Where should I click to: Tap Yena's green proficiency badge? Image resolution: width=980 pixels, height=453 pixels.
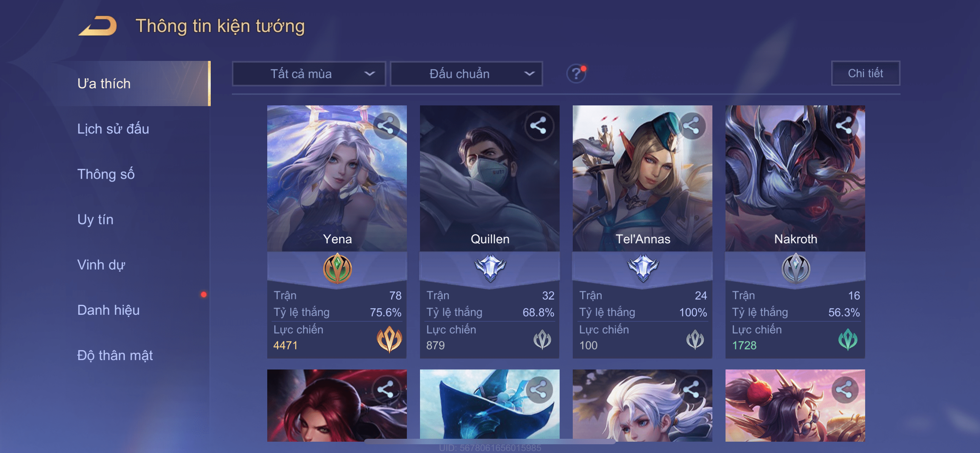[x=337, y=268]
